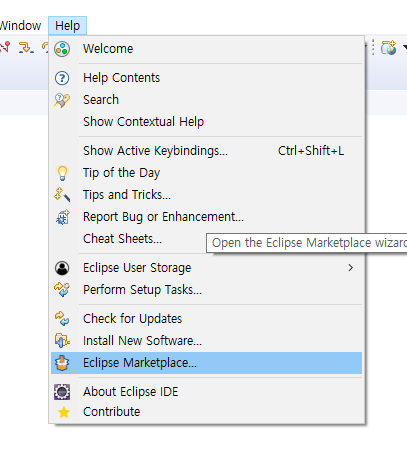Image resolution: width=407 pixels, height=459 pixels.
Task: Open Eclipse Marketplace...
Action: click(206, 363)
